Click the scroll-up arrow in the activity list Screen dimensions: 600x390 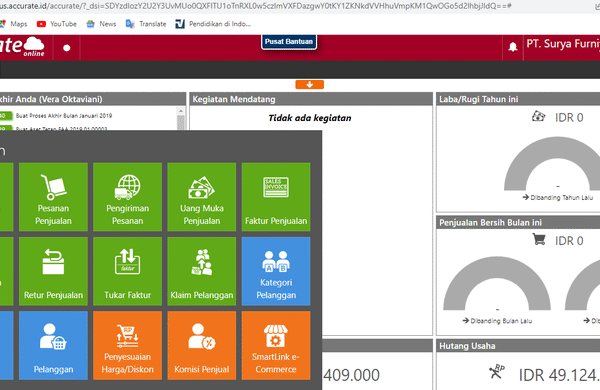click(181, 111)
